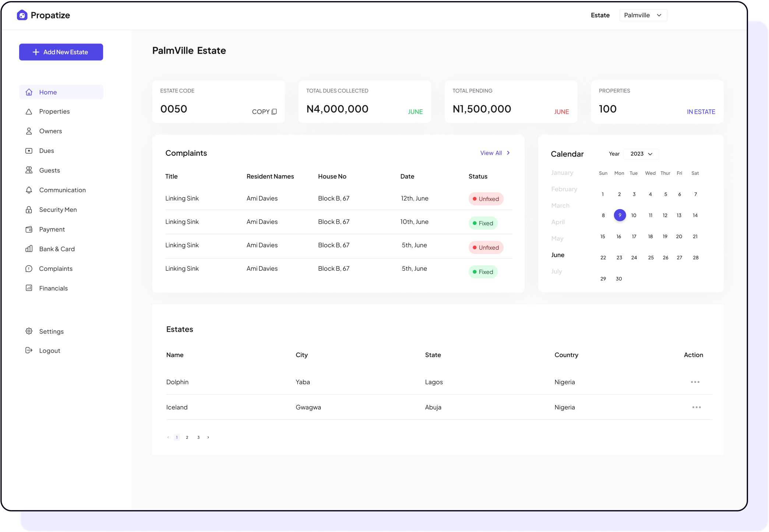Click Add New Estate button
Viewport: 769px width, 532px height.
pyautogui.click(x=61, y=52)
